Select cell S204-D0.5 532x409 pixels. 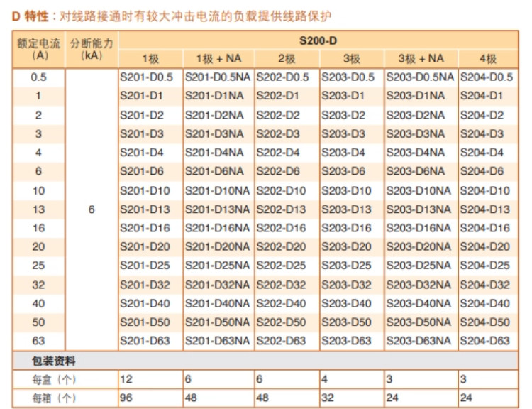click(x=487, y=77)
